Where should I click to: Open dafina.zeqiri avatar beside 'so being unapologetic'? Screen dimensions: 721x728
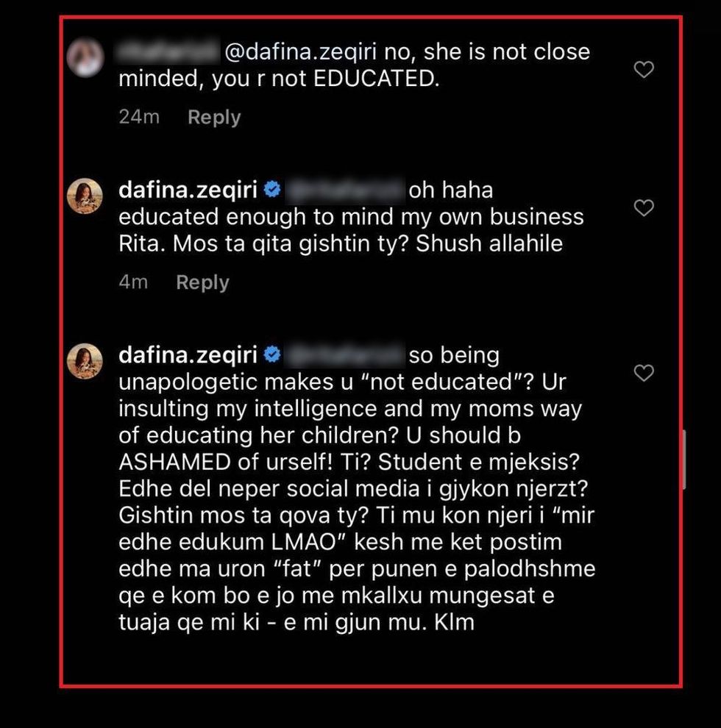coord(85,361)
